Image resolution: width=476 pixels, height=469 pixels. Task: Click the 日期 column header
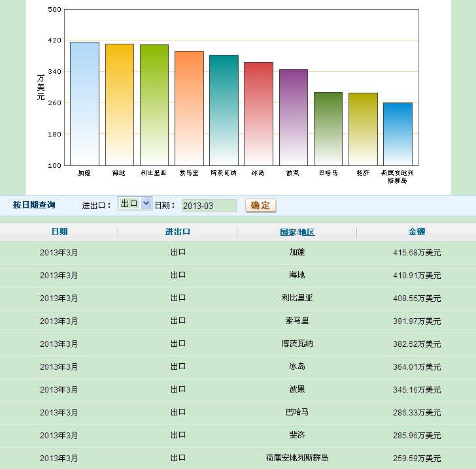59,232
